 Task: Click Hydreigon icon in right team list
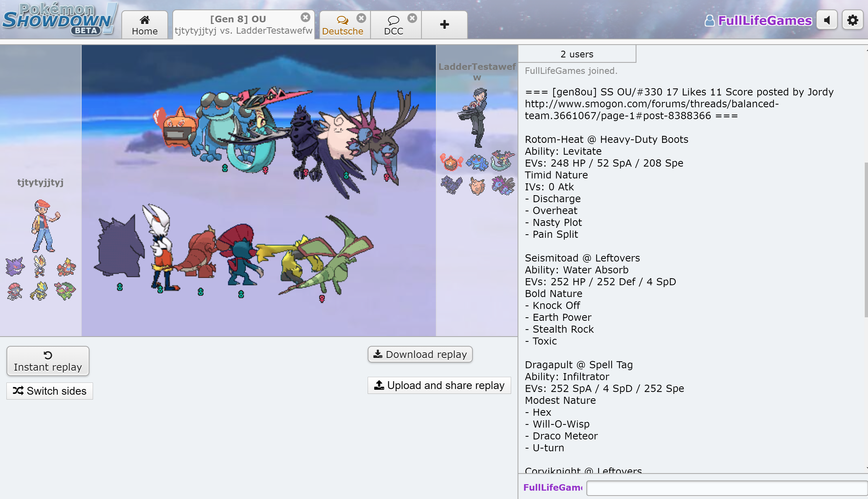[x=503, y=186]
